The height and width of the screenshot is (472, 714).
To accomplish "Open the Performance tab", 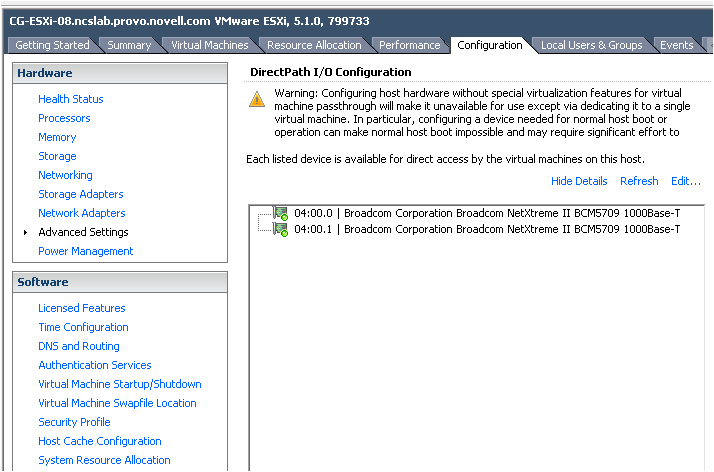I will (x=409, y=45).
